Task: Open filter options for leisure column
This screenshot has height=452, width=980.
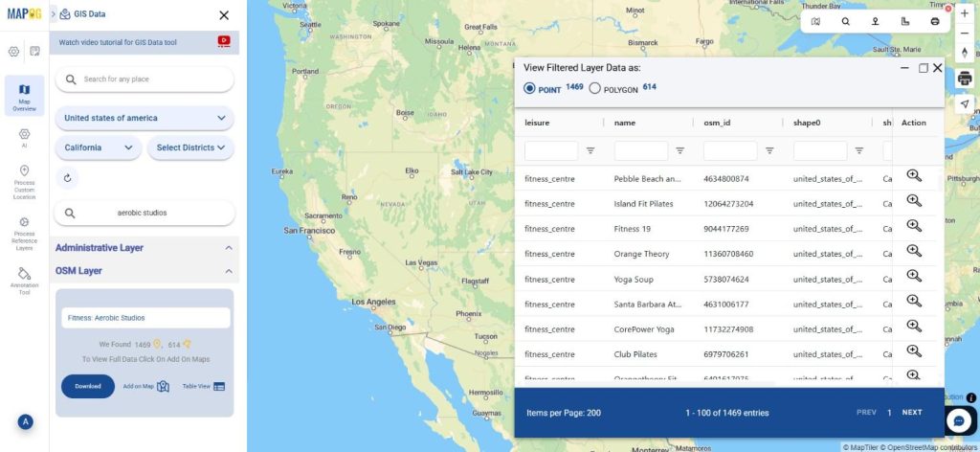Action: pos(590,150)
